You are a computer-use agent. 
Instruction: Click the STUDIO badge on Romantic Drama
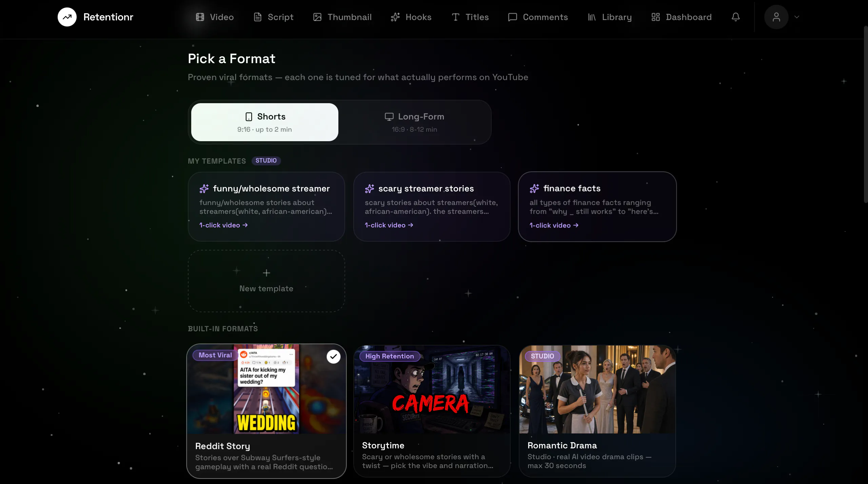click(542, 356)
